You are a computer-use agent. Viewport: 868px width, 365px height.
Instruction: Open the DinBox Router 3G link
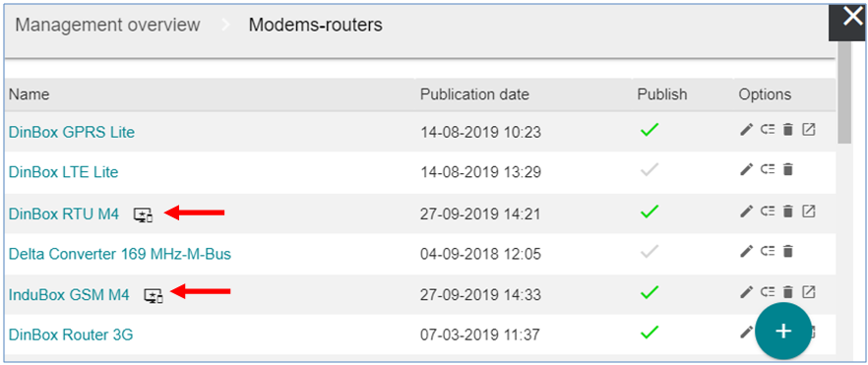pos(71,335)
